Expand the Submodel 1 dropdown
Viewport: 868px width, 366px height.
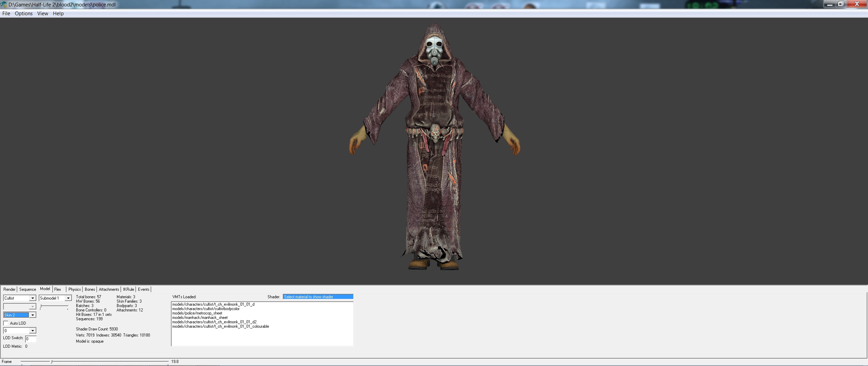68,298
